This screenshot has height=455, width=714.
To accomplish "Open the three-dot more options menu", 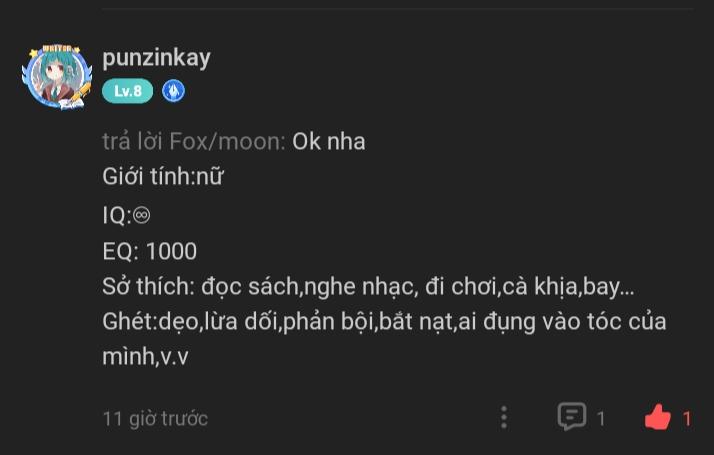I will pyautogui.click(x=504, y=417).
